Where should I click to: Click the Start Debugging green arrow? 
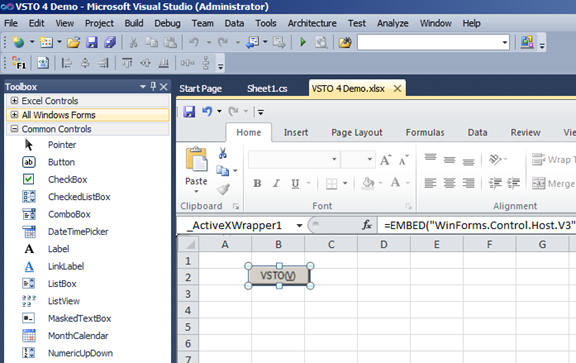pos(303,42)
